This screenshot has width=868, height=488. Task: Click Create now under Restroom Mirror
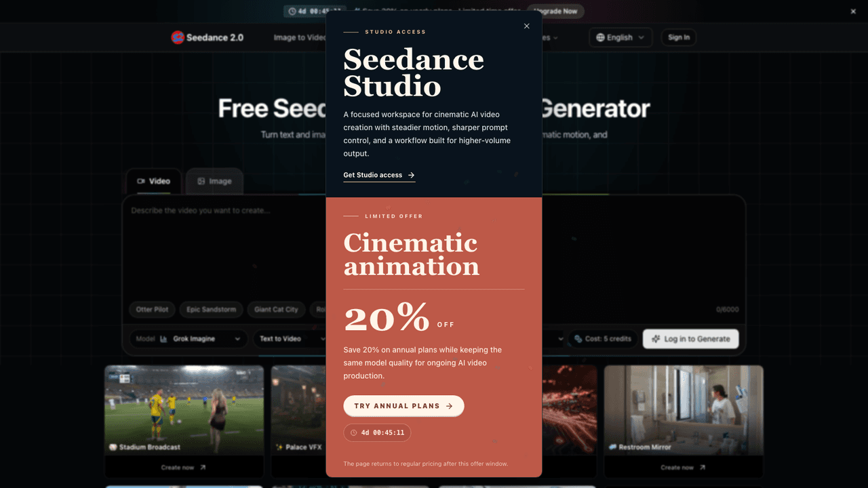tap(683, 468)
